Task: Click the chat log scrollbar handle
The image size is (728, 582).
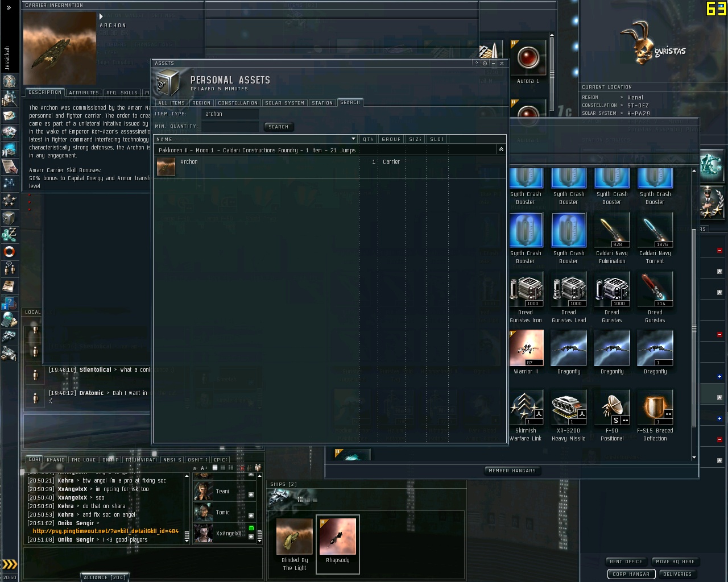Action: (x=187, y=535)
